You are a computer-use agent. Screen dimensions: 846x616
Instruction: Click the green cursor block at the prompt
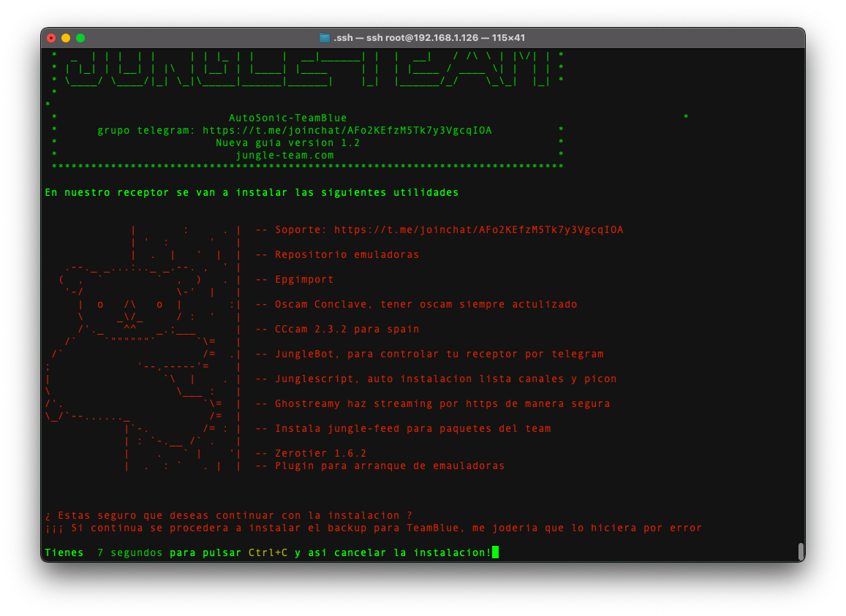tap(495, 552)
